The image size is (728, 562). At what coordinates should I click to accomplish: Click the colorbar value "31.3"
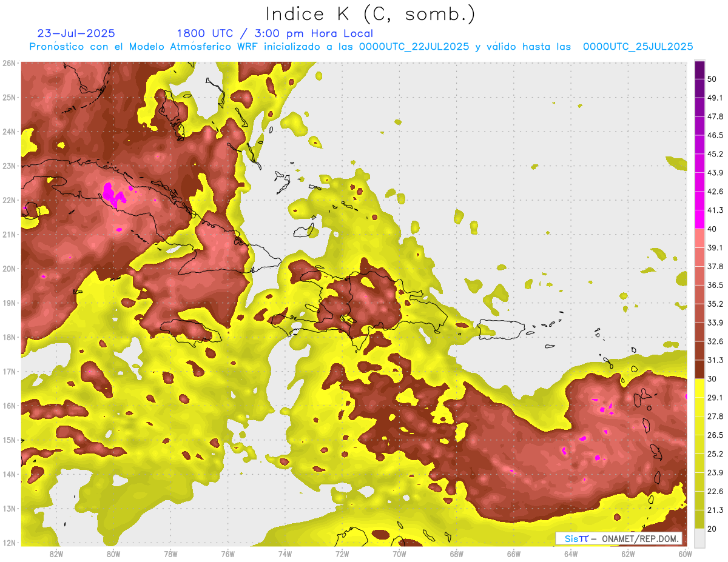coord(715,360)
